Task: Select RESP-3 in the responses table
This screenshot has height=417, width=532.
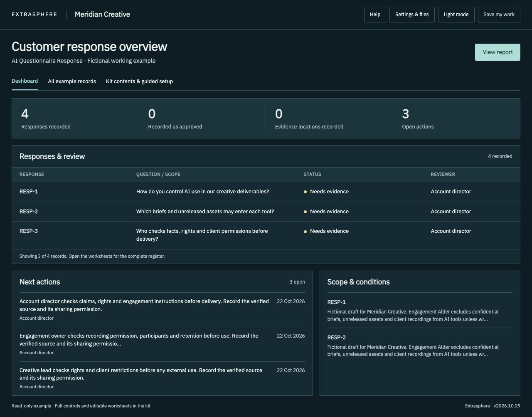Action: [29, 231]
